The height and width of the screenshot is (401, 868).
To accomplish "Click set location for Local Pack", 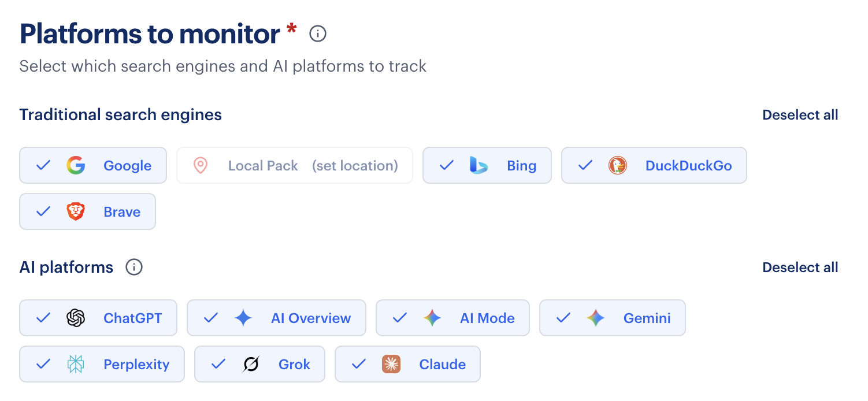I will coord(355,165).
